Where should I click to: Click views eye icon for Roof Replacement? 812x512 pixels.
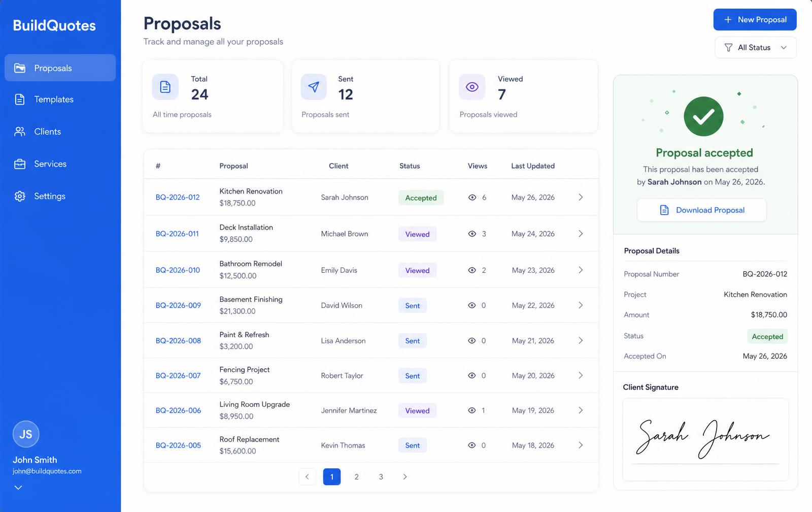472,445
